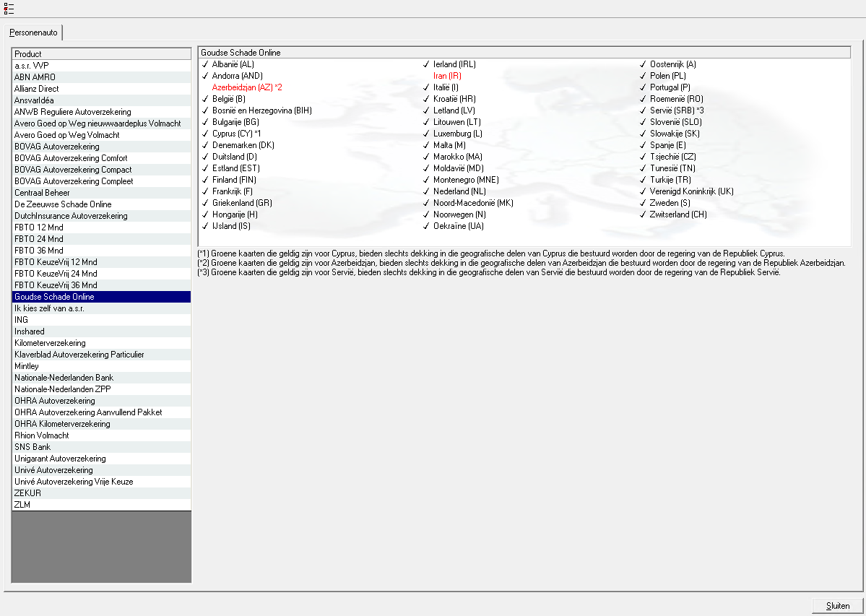Select the plain Kilometerverzekering row

(101, 343)
